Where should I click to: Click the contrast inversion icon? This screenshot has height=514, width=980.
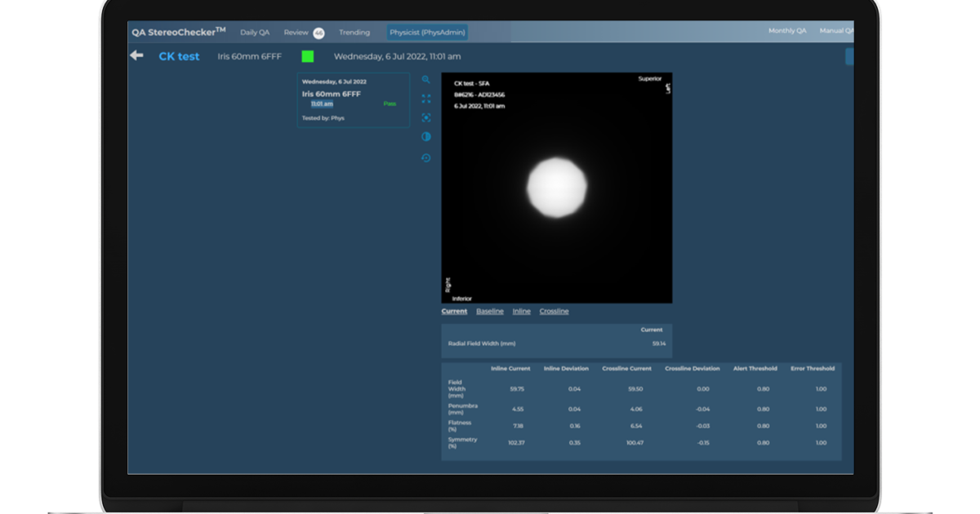425,136
